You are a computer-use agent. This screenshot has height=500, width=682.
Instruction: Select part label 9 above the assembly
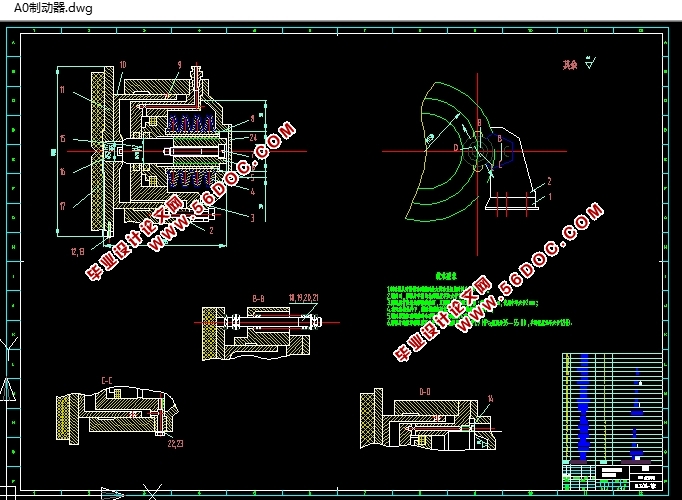(179, 65)
